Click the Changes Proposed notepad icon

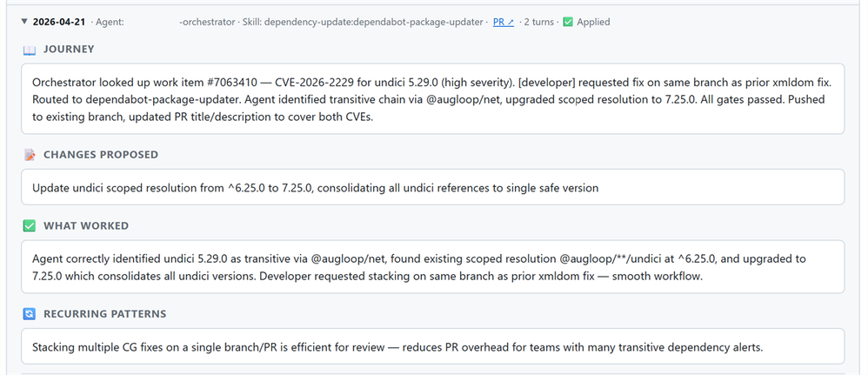(30, 155)
